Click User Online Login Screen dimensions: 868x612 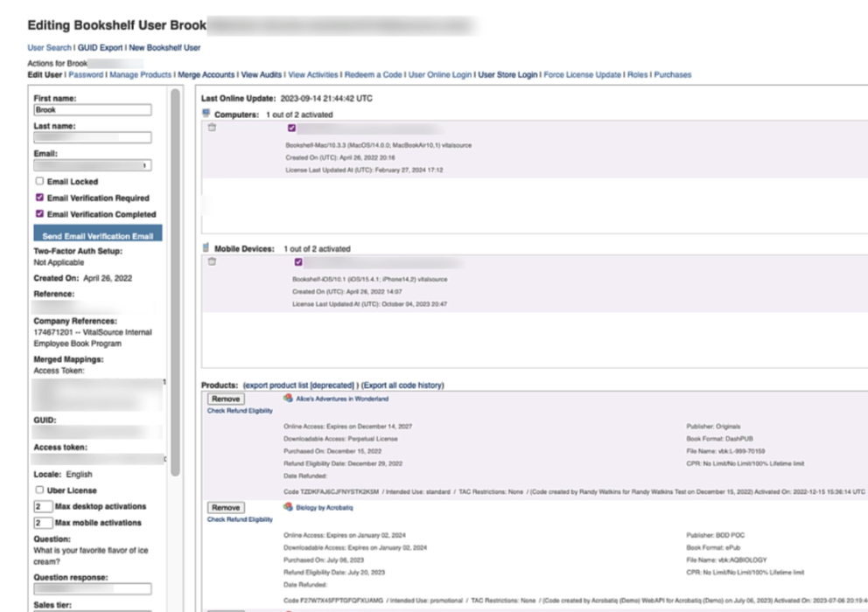[440, 74]
